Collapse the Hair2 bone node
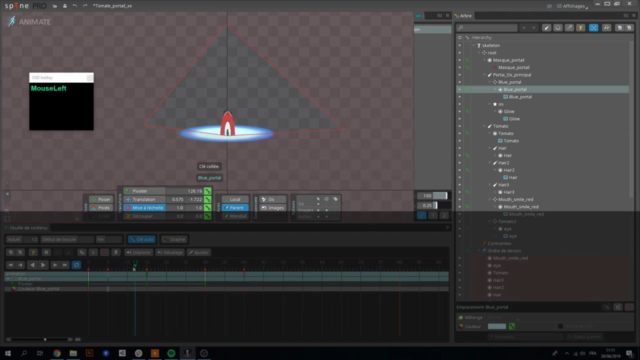 490,163
